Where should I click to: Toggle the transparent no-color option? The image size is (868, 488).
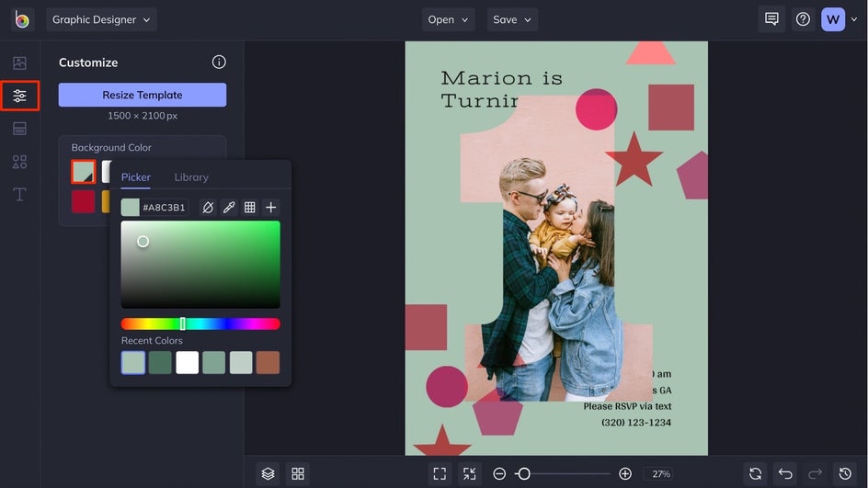click(x=208, y=208)
